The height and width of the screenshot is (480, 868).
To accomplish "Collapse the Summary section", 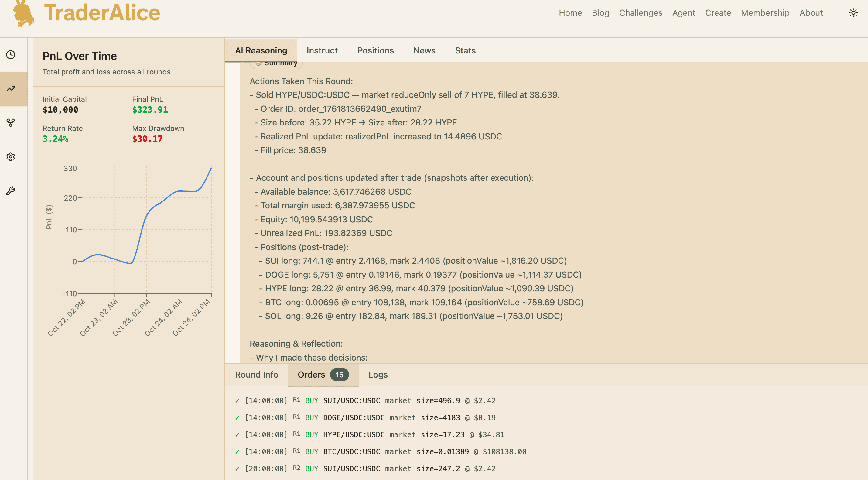I will tap(276, 62).
